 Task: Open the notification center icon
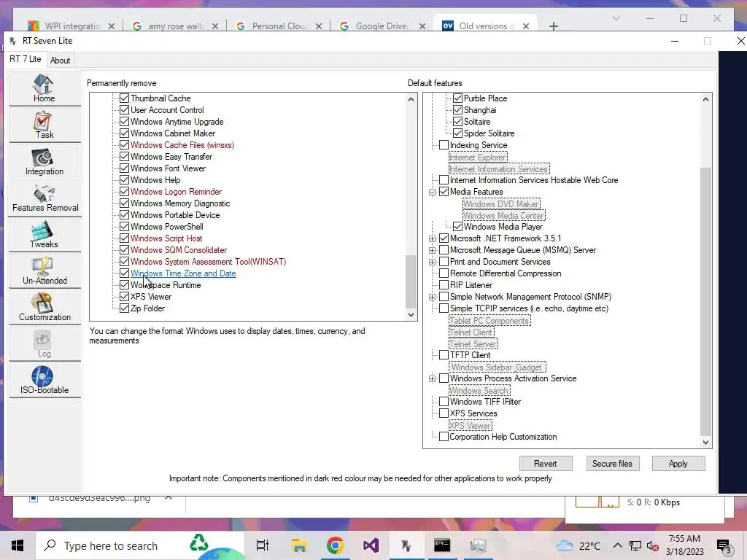click(723, 545)
